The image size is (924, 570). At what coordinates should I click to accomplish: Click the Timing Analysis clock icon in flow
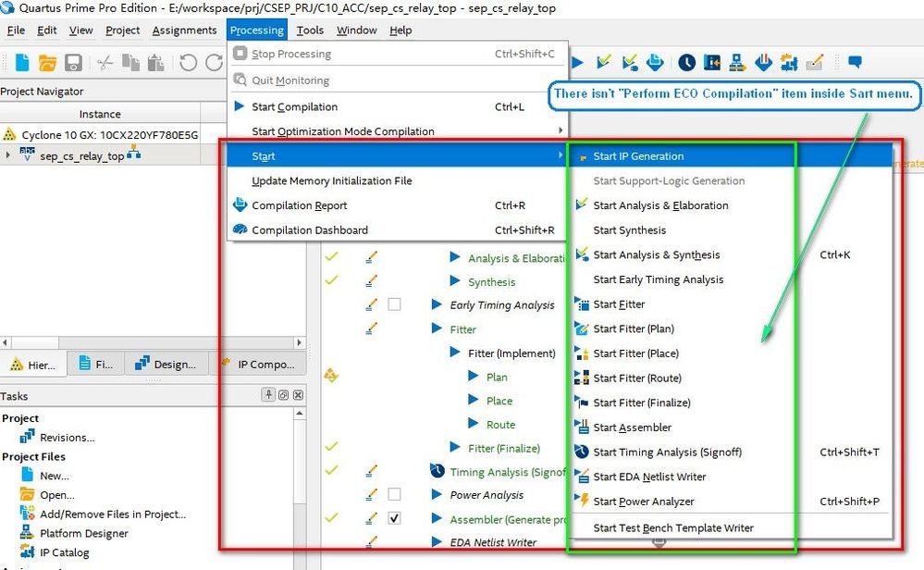click(437, 471)
